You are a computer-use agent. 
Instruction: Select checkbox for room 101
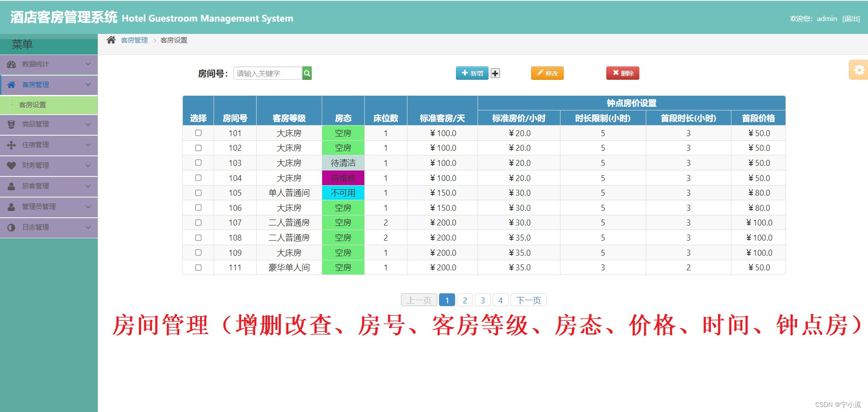198,133
